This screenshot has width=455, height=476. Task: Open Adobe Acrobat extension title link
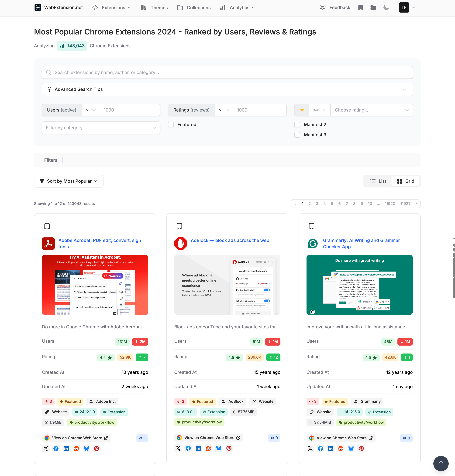point(100,244)
